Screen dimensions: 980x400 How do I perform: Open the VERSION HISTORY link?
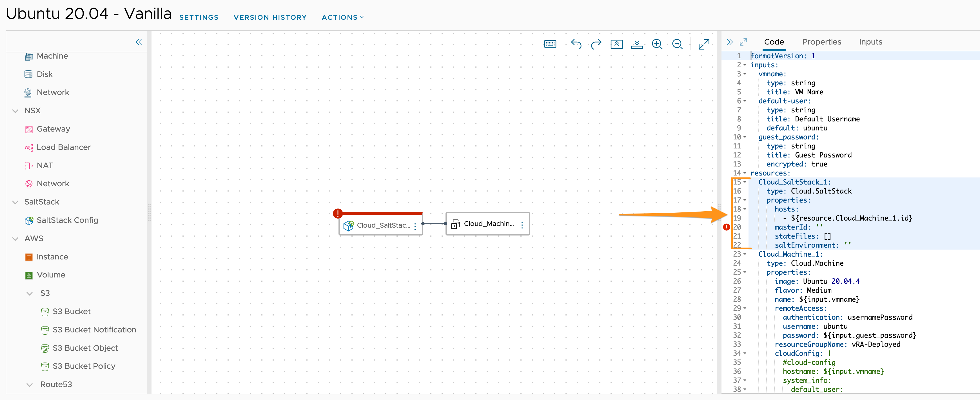270,17
